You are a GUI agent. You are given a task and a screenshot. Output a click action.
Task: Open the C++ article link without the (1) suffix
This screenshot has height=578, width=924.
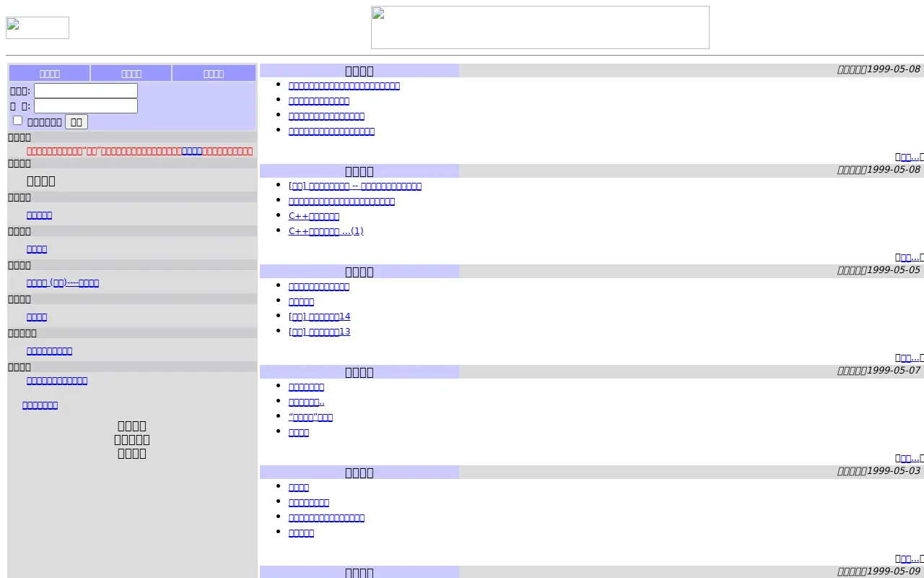click(x=314, y=216)
